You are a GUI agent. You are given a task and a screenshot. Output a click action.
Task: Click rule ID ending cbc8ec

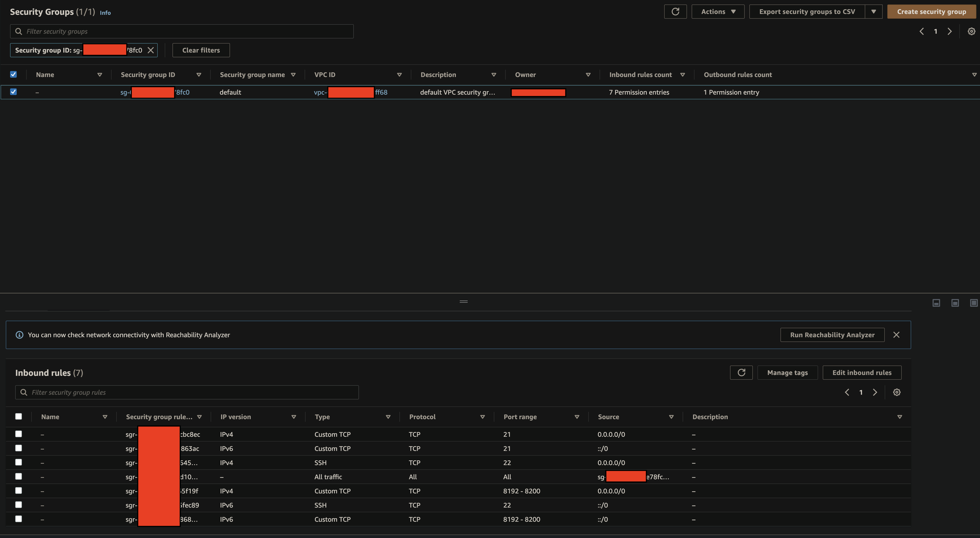[163, 434]
